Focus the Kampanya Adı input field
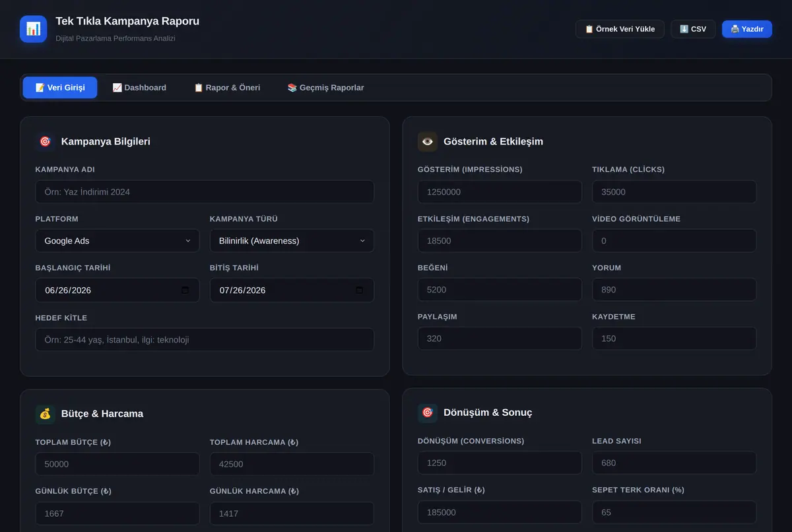This screenshot has width=792, height=532. coord(205,192)
